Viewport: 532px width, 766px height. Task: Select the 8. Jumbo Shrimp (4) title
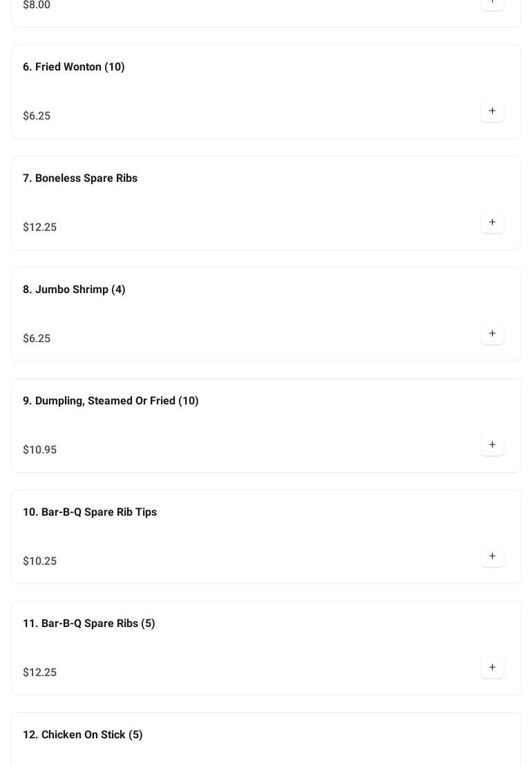[74, 290]
